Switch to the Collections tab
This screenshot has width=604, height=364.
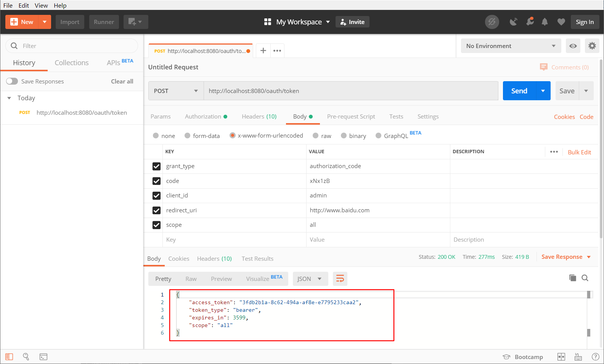[72, 63]
